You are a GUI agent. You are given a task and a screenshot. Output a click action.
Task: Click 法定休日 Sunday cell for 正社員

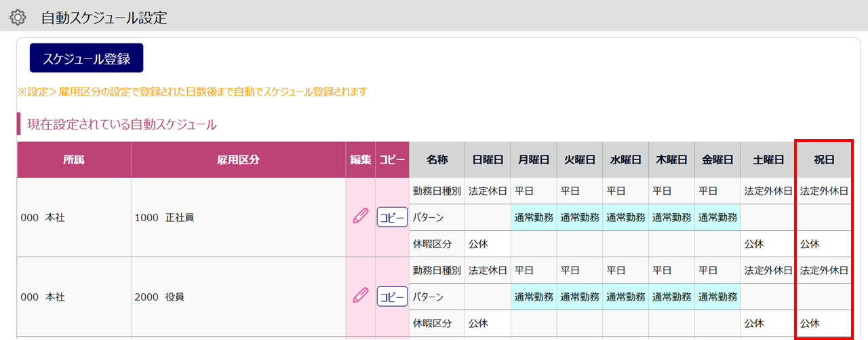coord(488,191)
